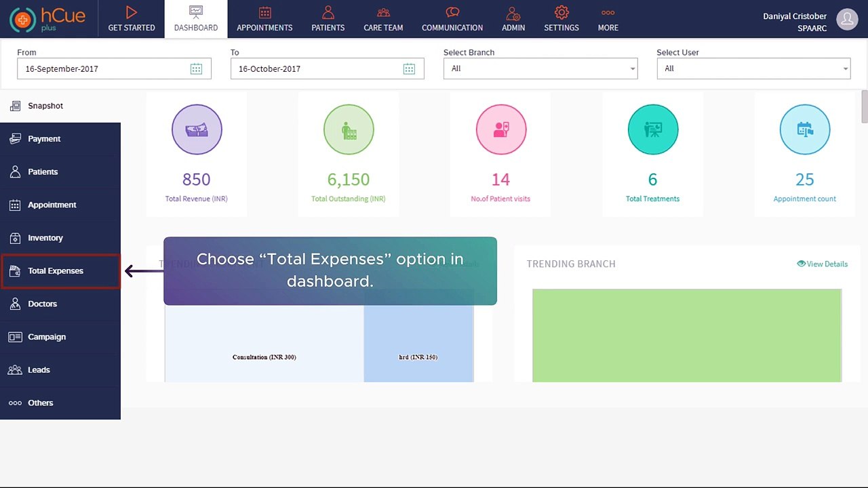Open the Care Team group icon
The width and height of the screenshot is (868, 488).
(x=383, y=12)
